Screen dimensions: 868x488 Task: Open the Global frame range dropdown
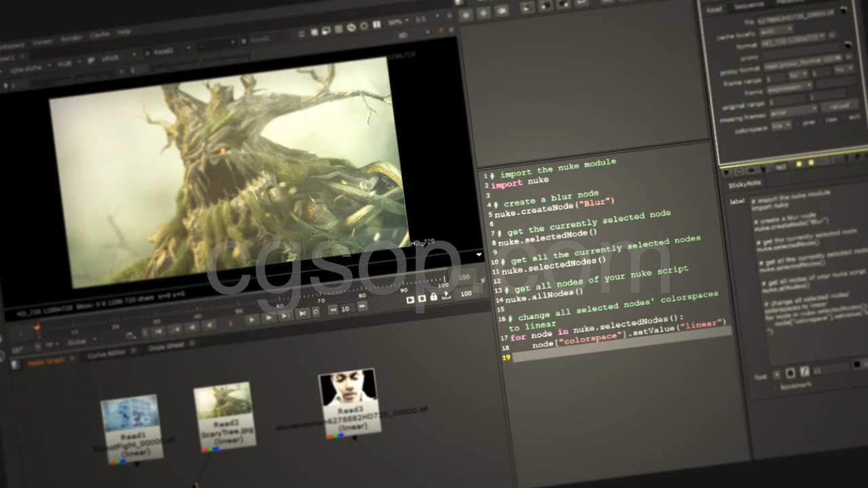80,342
